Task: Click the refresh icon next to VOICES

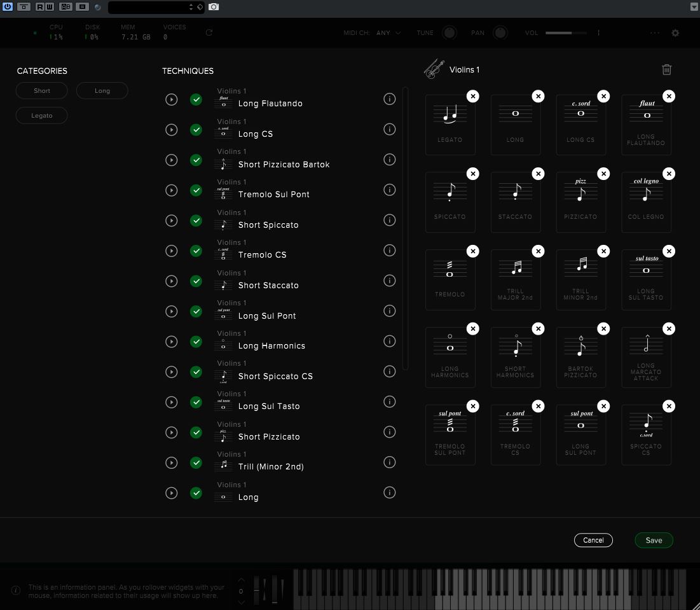Action: coord(209,32)
